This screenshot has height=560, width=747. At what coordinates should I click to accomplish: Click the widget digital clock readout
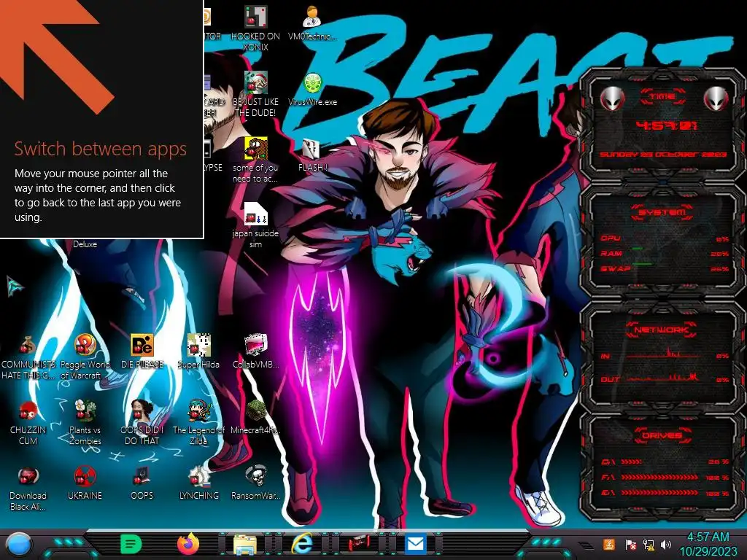[667, 125]
